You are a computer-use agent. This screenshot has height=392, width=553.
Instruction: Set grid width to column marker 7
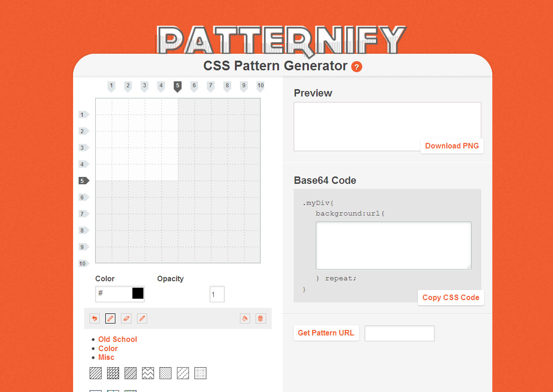point(211,86)
